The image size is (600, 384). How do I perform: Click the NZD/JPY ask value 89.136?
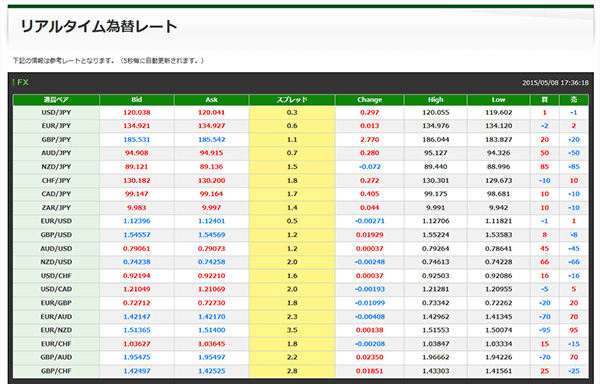pos(212,167)
